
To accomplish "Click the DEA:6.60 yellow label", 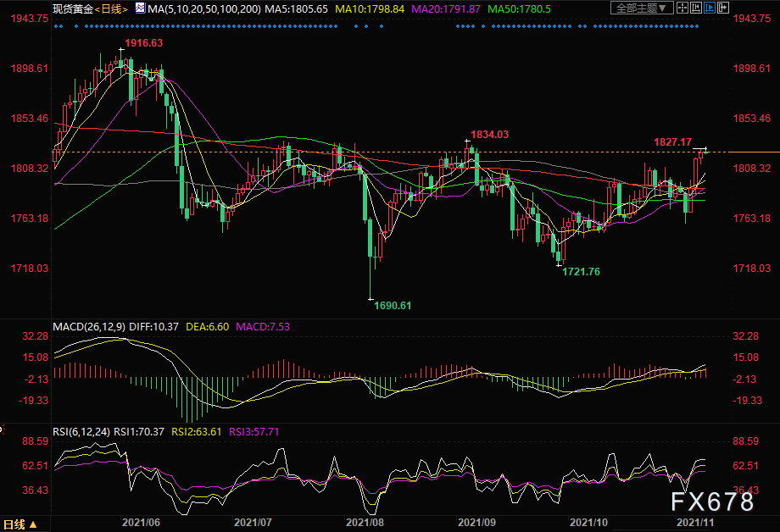I will click(x=207, y=327).
